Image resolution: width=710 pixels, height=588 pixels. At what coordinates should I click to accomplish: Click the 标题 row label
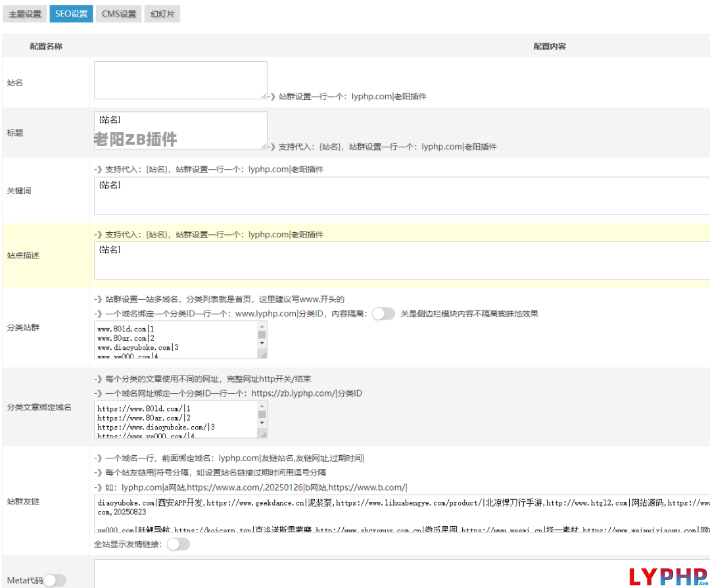pyautogui.click(x=15, y=133)
